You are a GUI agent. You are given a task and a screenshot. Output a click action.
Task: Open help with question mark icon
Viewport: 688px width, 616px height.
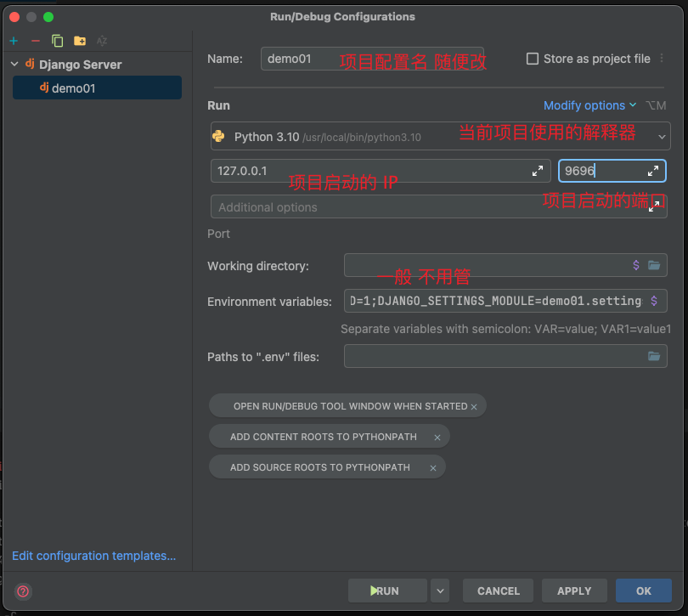click(x=23, y=591)
